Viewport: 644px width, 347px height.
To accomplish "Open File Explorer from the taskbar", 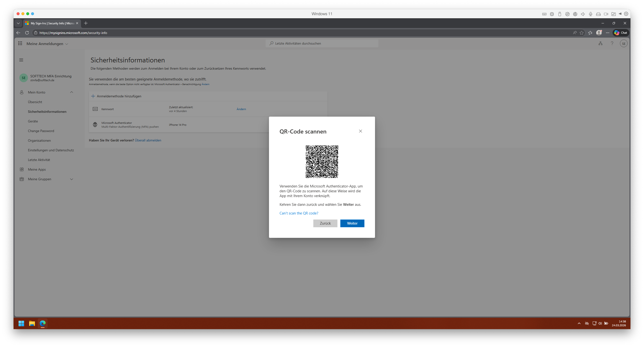I will pos(32,323).
